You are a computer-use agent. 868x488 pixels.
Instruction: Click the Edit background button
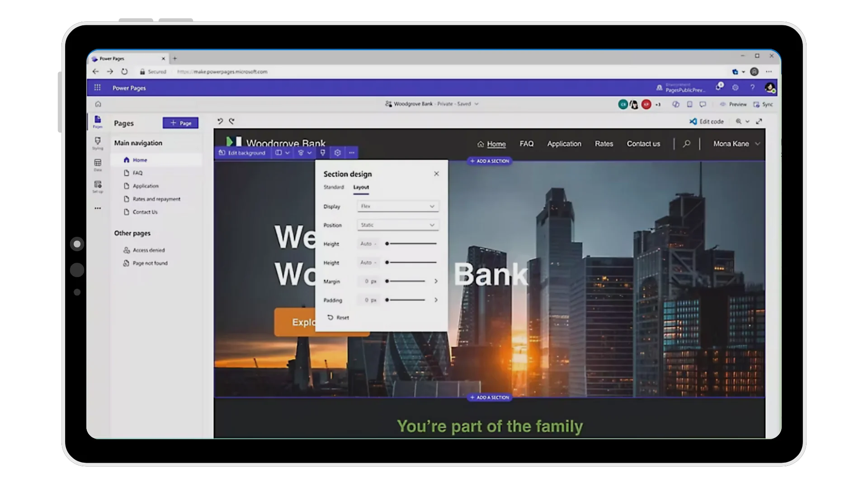242,153
